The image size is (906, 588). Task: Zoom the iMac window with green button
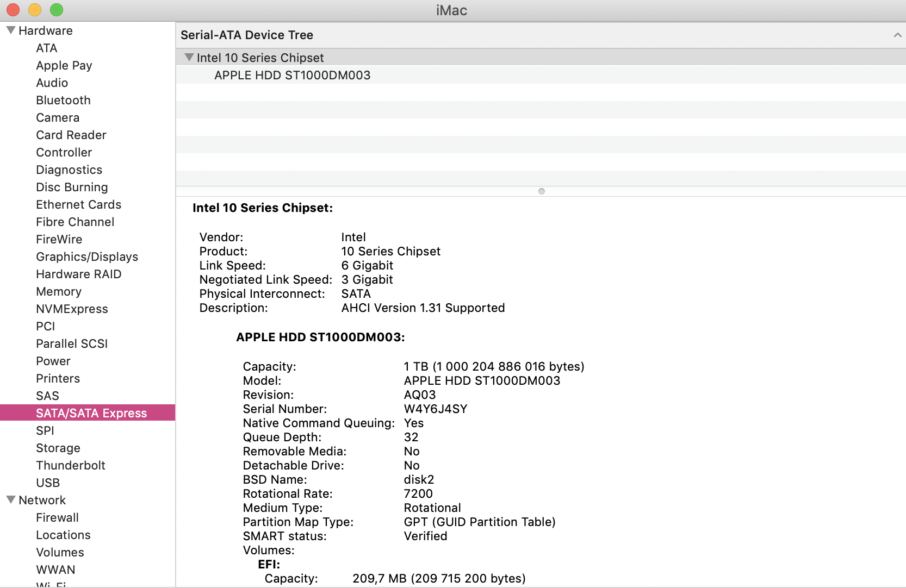(57, 10)
